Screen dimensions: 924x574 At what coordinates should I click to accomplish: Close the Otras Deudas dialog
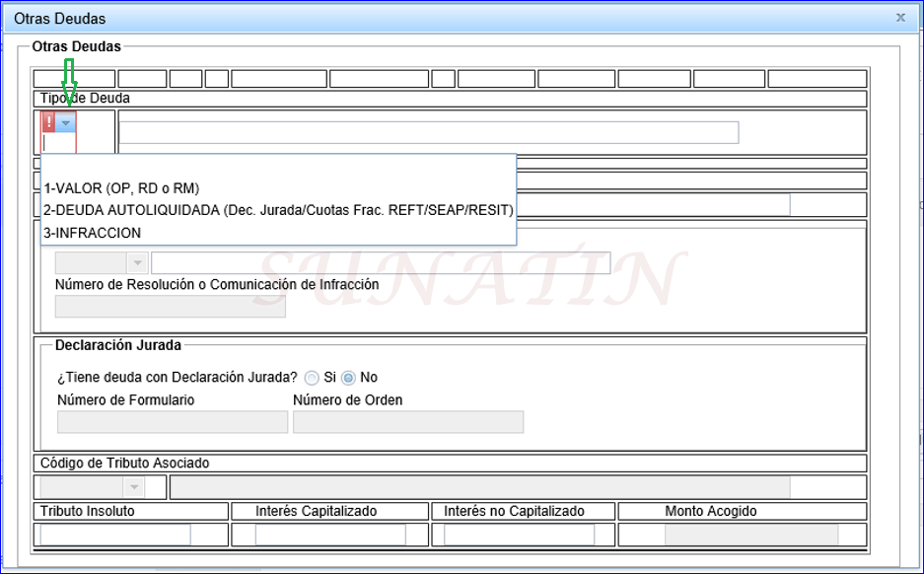click(x=899, y=17)
